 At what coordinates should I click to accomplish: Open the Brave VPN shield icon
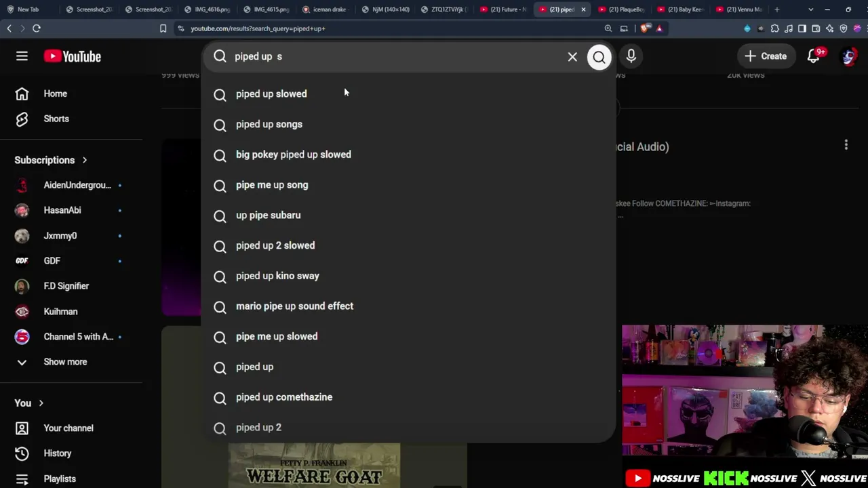(x=844, y=28)
